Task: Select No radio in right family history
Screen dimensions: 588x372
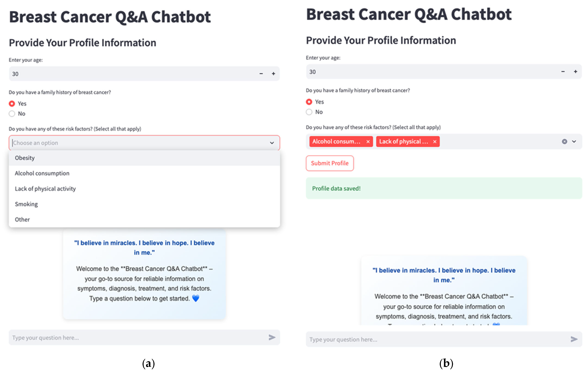Action: 309,112
